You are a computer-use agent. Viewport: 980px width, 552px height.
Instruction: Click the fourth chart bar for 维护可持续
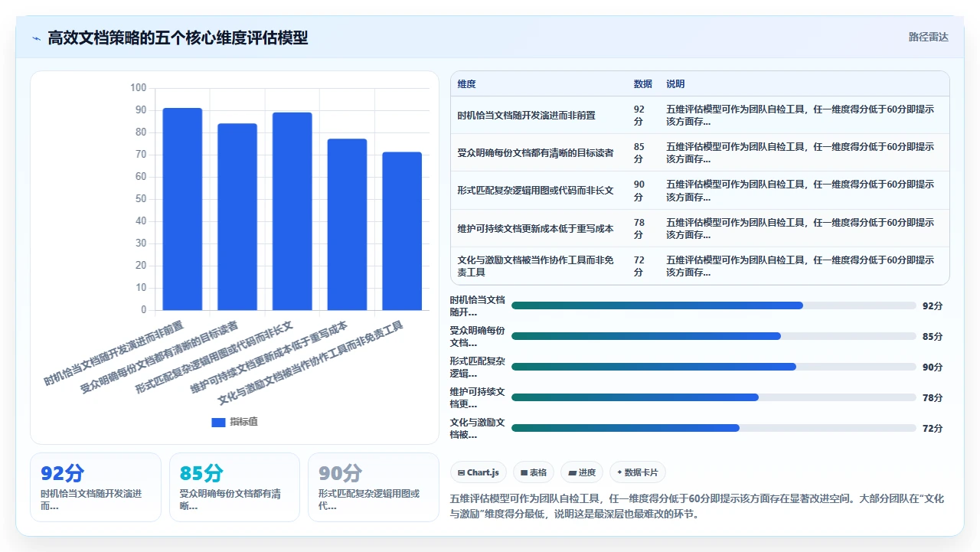347,224
